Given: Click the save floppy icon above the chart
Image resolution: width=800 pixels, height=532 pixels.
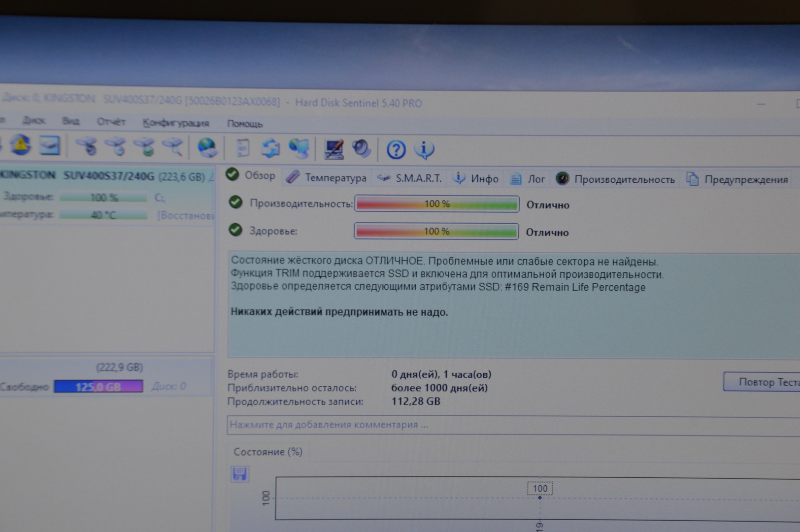Looking at the screenshot, I should [240, 474].
